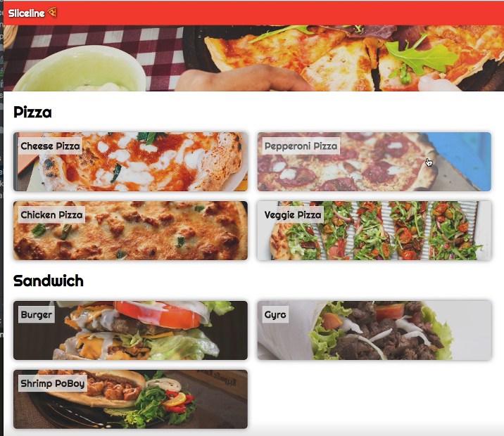This screenshot has height=436, width=504.
Task: Open the Veggie Pizza item
Action: click(x=374, y=231)
